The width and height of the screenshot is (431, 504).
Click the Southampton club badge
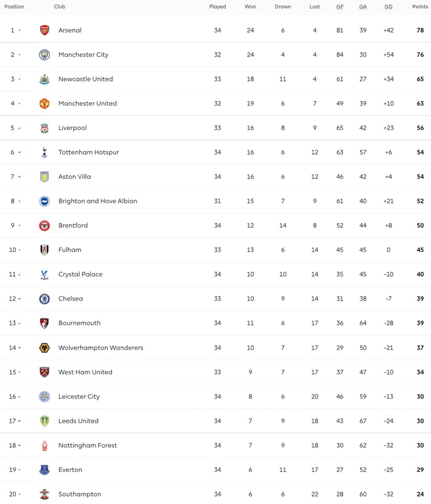click(x=44, y=494)
